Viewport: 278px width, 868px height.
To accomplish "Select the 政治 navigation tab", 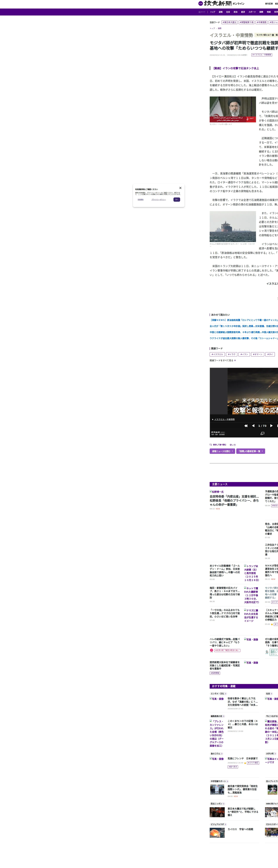I will coord(235,12).
